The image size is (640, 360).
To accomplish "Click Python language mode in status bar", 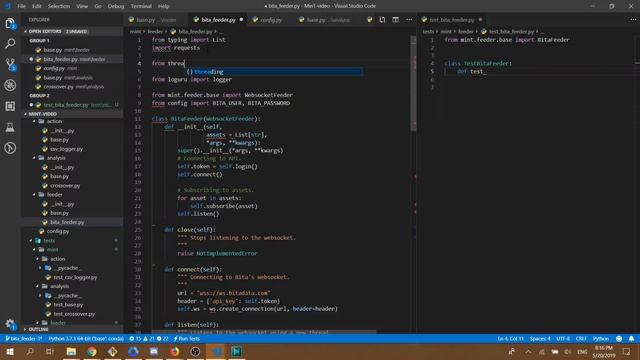I will [600, 339].
